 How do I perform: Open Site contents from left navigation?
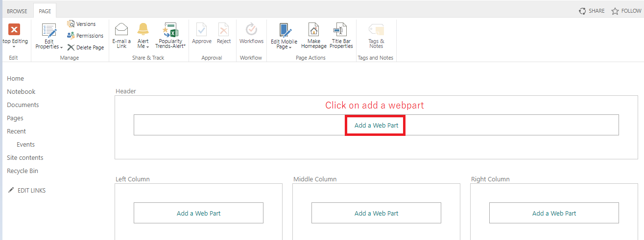tap(25, 158)
